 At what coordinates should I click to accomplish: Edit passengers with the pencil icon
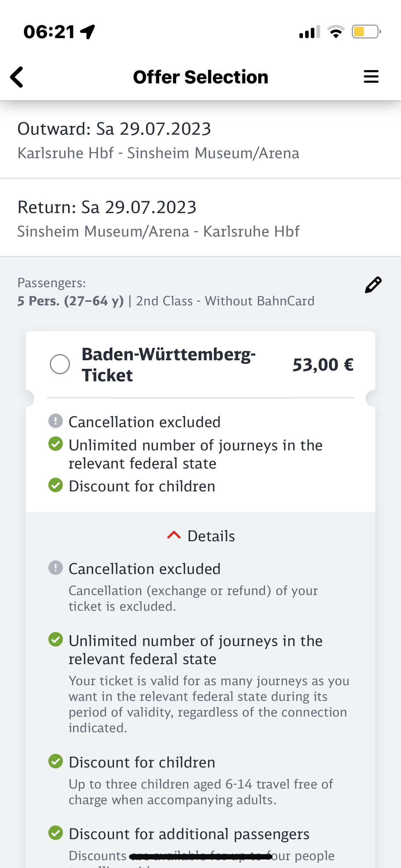pyautogui.click(x=373, y=285)
